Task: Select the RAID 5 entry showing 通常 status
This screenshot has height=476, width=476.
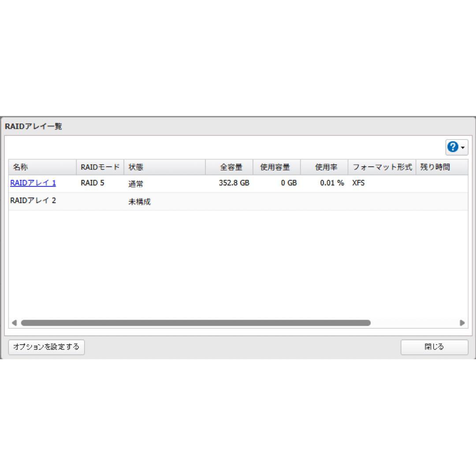Action: pyautogui.click(x=92, y=183)
